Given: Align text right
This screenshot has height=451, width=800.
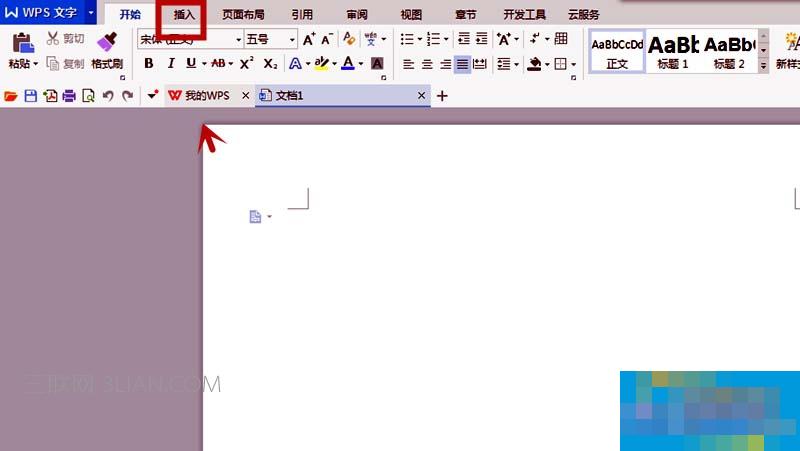Looking at the screenshot, I should coord(445,64).
